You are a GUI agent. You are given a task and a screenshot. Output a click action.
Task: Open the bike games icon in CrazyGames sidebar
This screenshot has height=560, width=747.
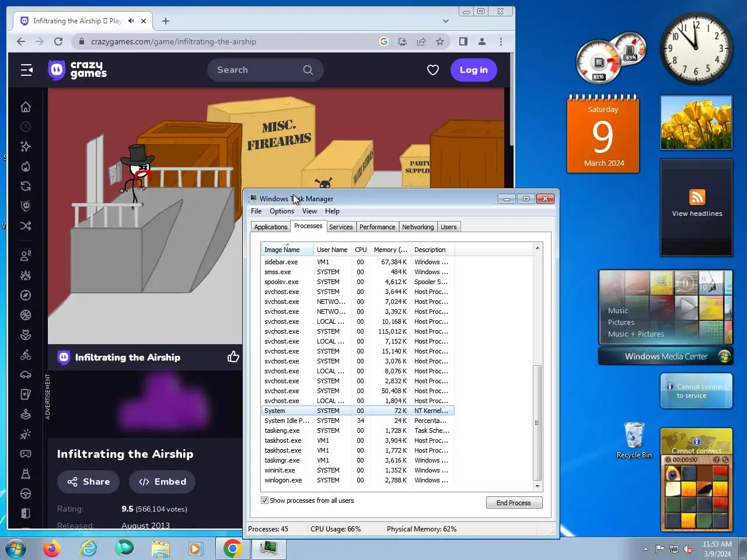click(26, 355)
